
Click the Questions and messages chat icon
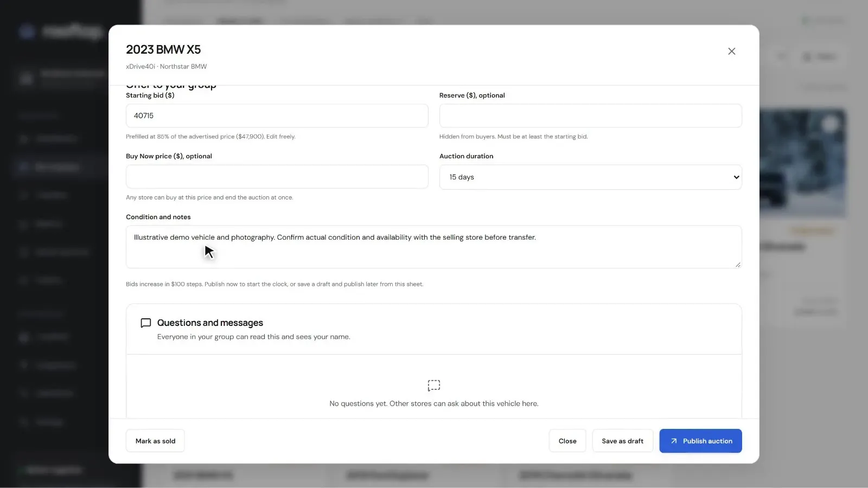[x=145, y=323]
